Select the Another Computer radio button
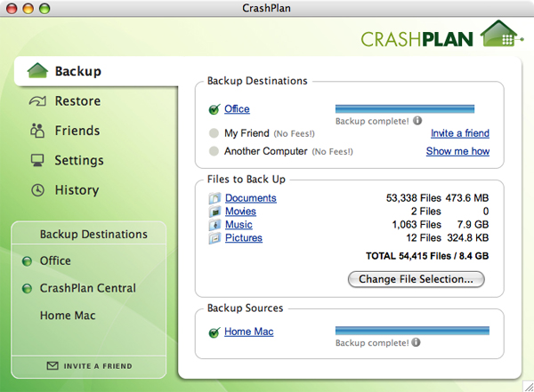The image size is (534, 392). [x=214, y=152]
